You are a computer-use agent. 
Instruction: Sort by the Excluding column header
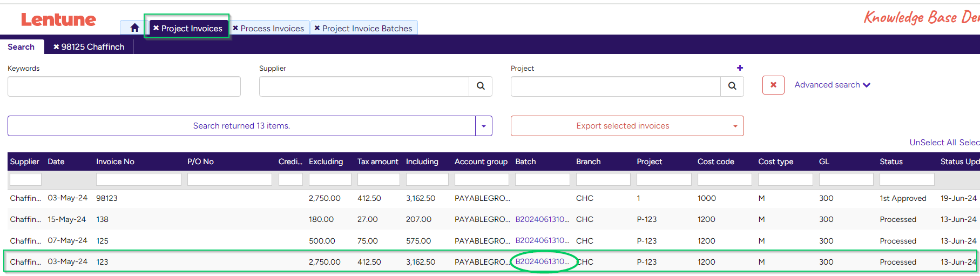(326, 161)
